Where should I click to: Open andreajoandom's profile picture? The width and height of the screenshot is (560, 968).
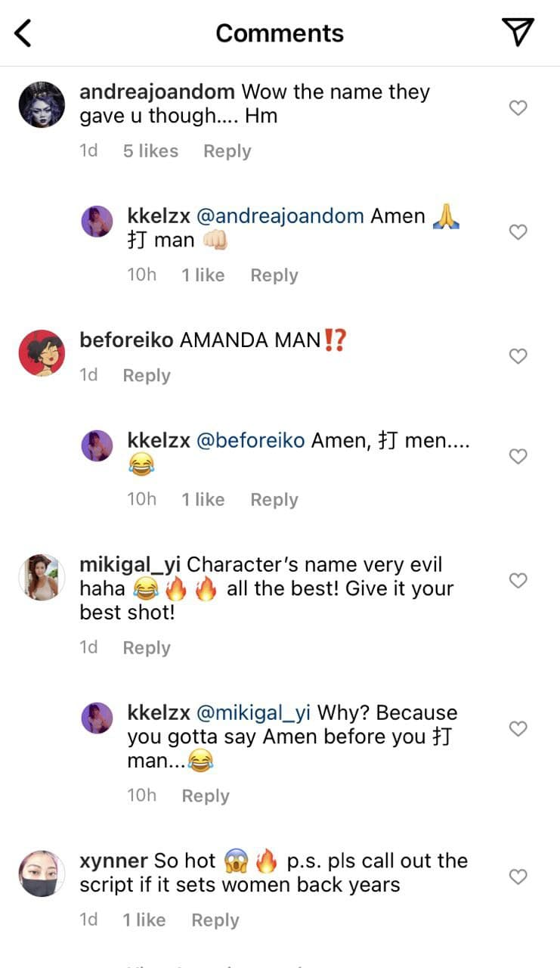pos(42,105)
